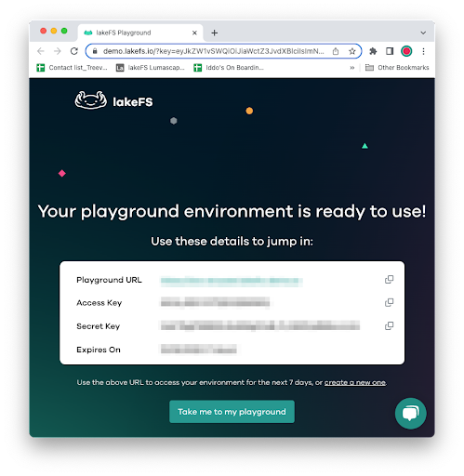Select the lakeFS Playground tab
Image resolution: width=464 pixels, height=476 pixels.
pyautogui.click(x=140, y=33)
